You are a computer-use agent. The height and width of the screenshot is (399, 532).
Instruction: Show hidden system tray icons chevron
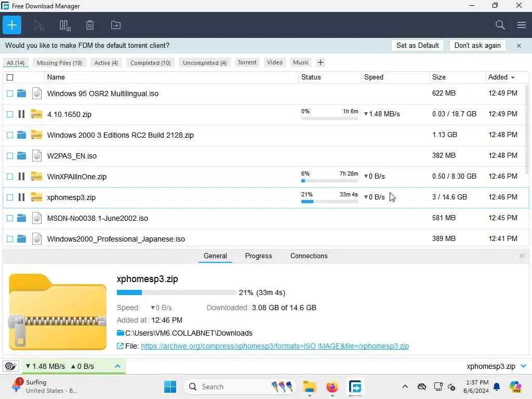405,387
